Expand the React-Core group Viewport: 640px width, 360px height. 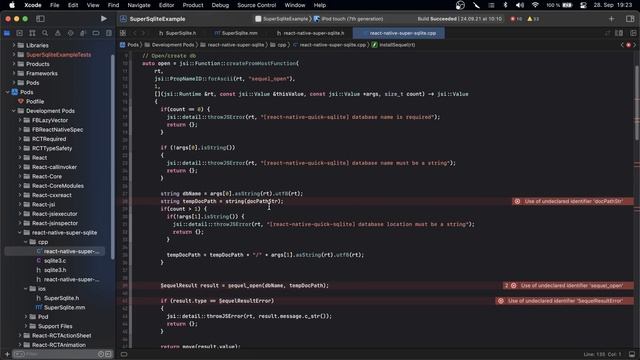point(20,177)
